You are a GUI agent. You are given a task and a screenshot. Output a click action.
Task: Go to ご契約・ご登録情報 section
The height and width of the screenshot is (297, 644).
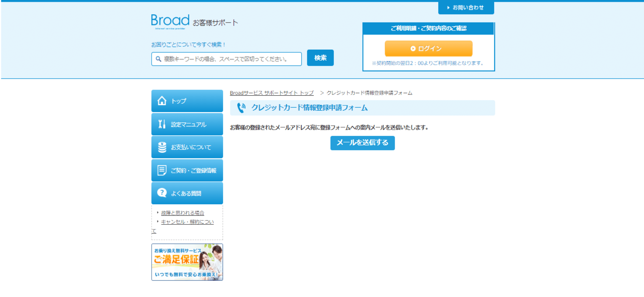(194, 171)
